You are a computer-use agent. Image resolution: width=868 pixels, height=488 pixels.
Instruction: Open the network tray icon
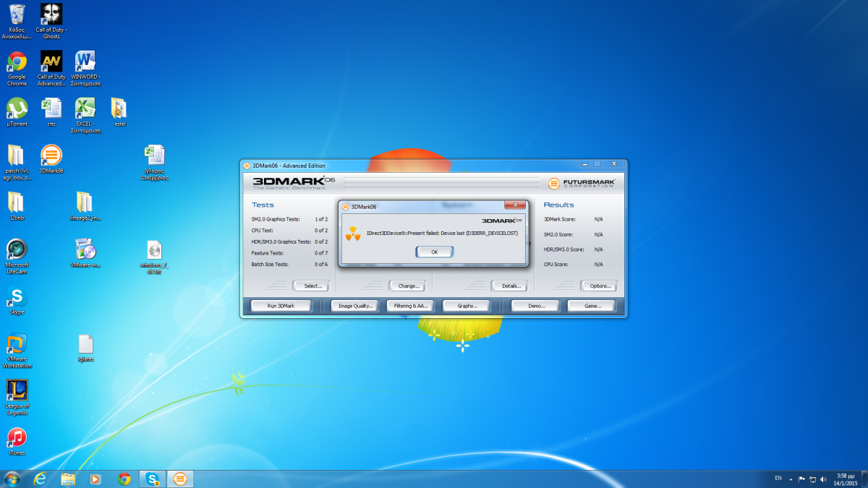click(x=813, y=479)
